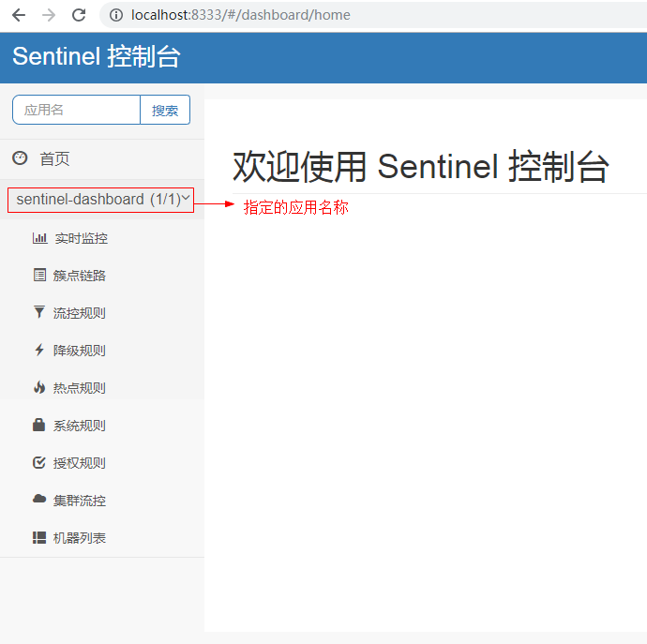Click the 首页 dashboard gauge icon

(x=20, y=158)
